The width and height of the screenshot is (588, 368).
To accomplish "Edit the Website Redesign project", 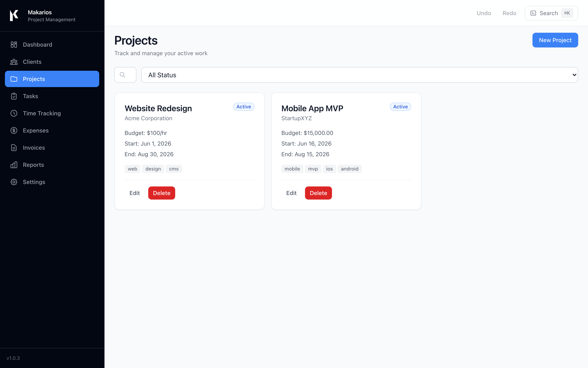I will 135,193.
